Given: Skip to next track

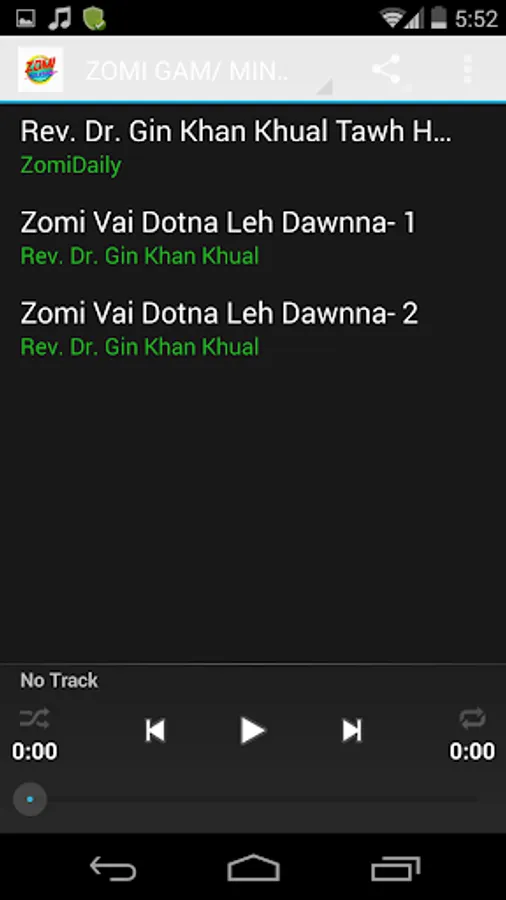Looking at the screenshot, I should pos(351,731).
